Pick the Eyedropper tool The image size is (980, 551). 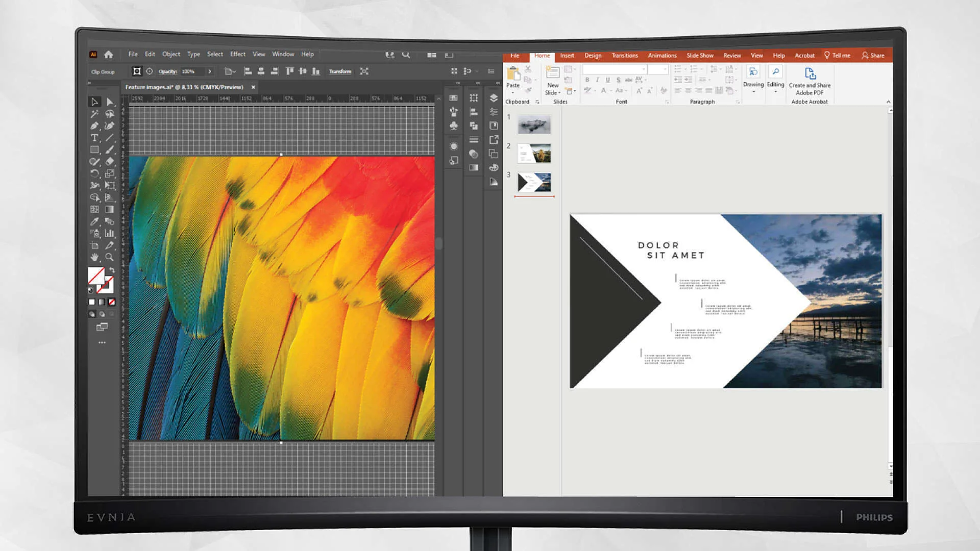[x=94, y=221]
